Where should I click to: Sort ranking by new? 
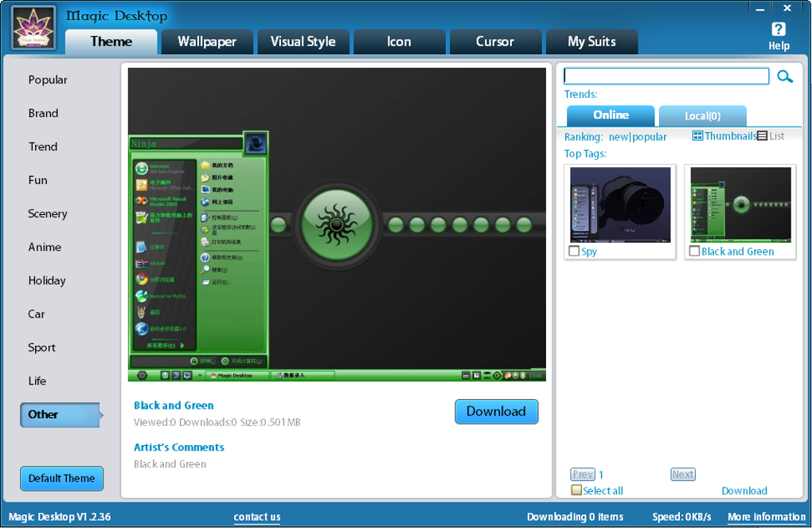(x=619, y=137)
